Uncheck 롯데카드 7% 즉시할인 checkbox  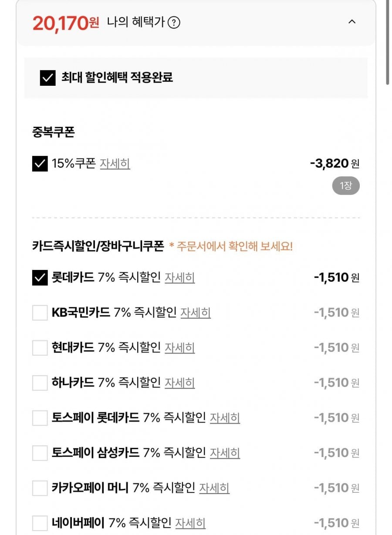(x=40, y=278)
